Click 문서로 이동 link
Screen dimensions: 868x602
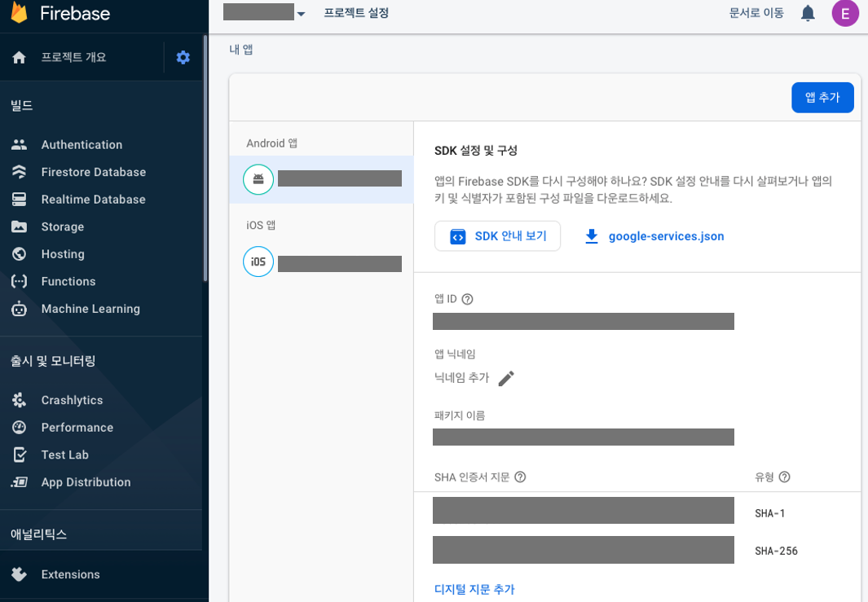click(756, 13)
